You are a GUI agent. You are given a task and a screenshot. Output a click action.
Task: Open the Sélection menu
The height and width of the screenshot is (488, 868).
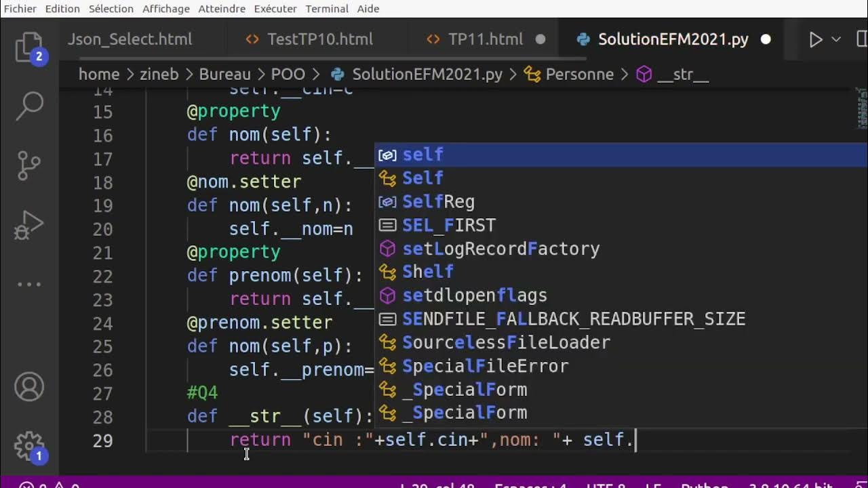tap(111, 9)
